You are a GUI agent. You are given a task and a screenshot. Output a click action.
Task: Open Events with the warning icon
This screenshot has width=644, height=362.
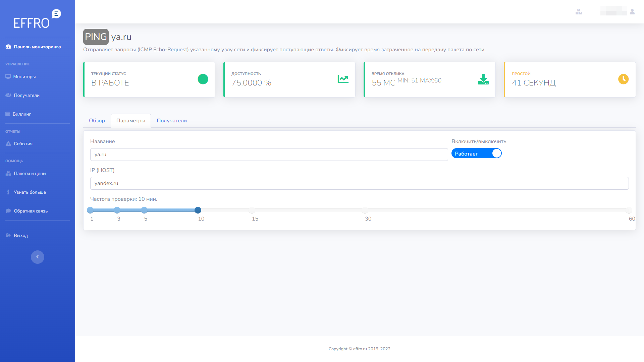pyautogui.click(x=23, y=143)
